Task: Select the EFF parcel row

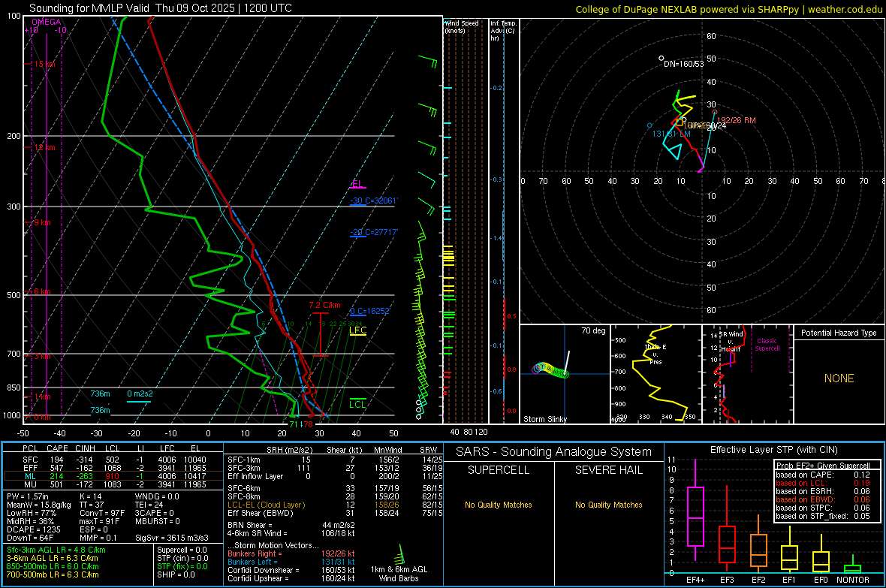Action: click(113, 468)
